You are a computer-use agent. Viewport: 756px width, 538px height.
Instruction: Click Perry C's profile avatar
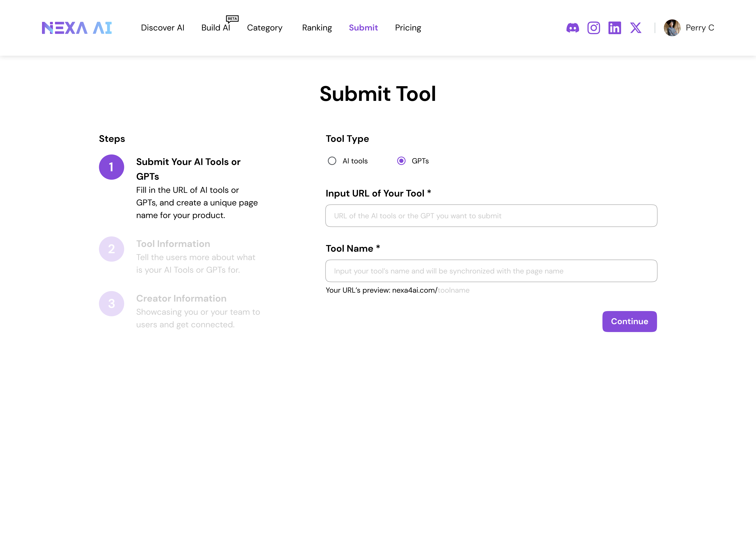tap(672, 28)
